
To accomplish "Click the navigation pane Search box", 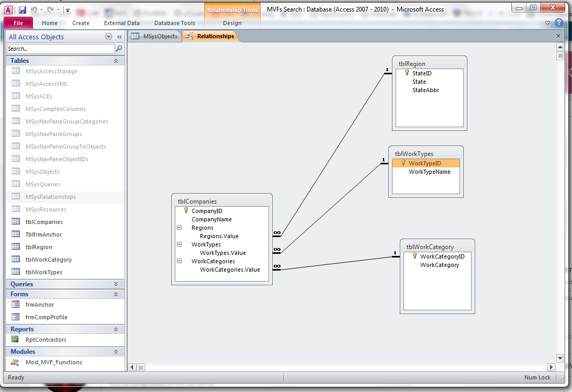I will click(61, 49).
